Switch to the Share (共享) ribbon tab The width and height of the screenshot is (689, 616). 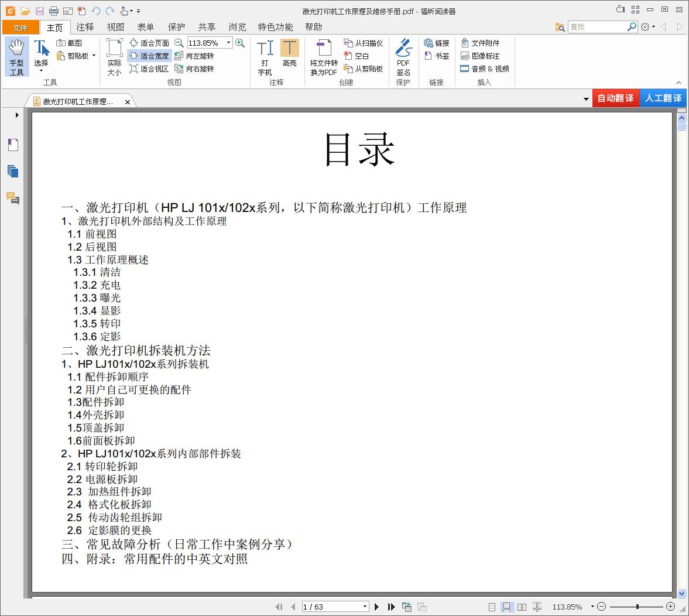[207, 28]
